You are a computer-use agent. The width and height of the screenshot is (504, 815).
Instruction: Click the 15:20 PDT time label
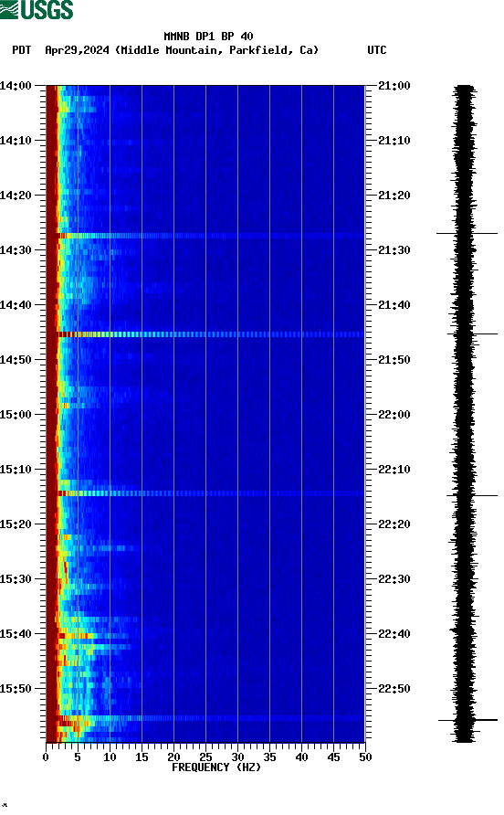click(16, 524)
